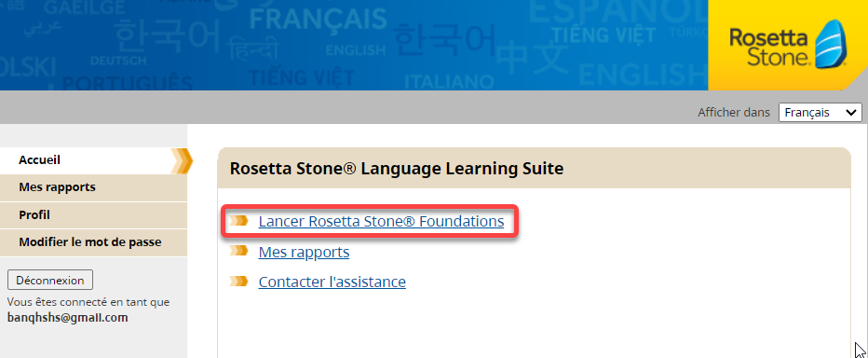The image size is (868, 358).
Task: Open Mes rapports in the sidebar
Action: point(93,187)
